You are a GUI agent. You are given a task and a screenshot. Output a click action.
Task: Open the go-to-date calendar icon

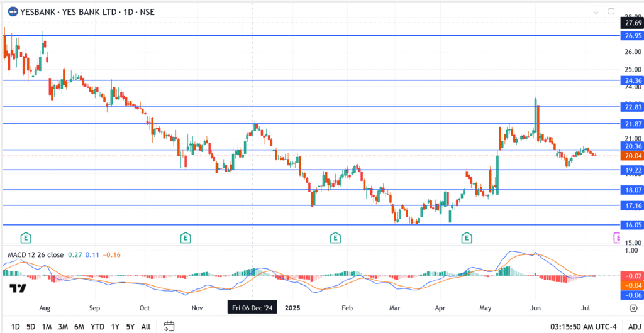[169, 326]
